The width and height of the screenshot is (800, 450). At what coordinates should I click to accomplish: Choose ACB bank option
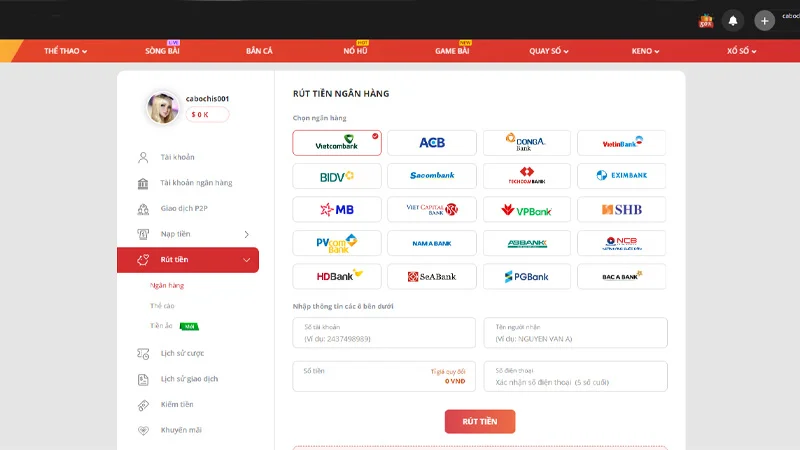(x=431, y=143)
